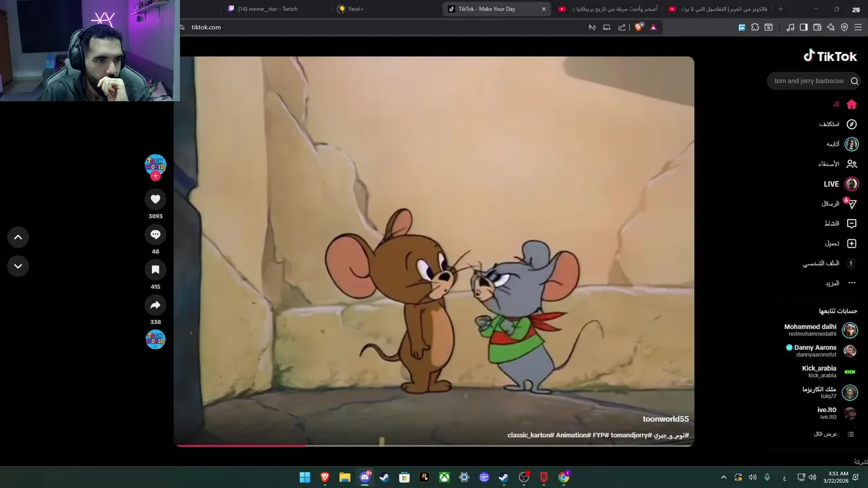Go to previous video with up chevron

(x=18, y=237)
